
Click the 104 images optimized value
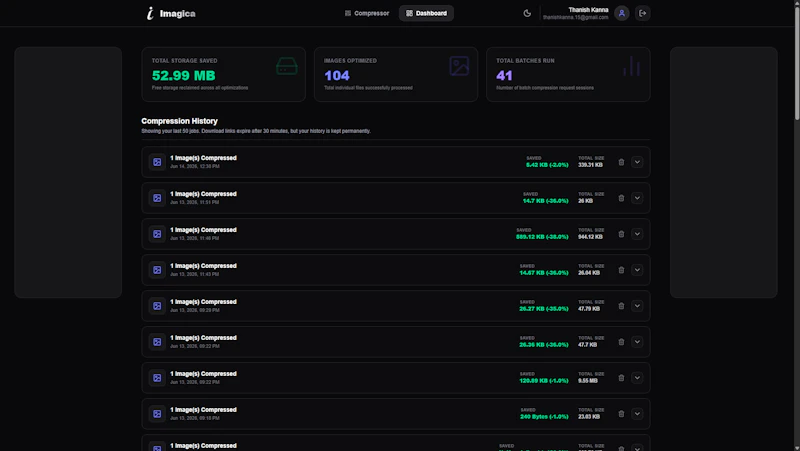(x=337, y=76)
